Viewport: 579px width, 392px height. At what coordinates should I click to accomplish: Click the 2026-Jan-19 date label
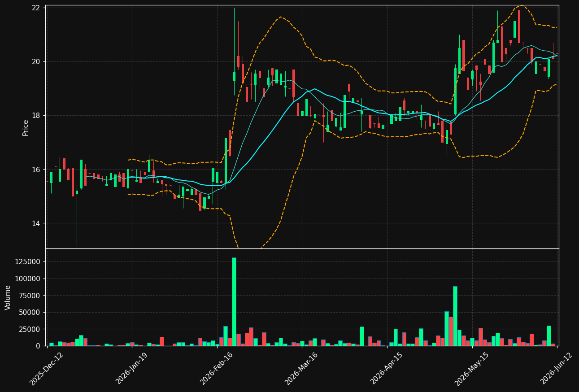(131, 368)
